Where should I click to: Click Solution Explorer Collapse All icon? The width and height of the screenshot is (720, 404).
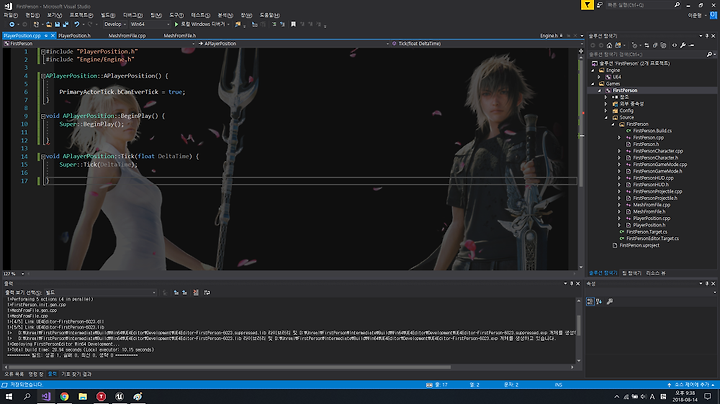pos(655,45)
